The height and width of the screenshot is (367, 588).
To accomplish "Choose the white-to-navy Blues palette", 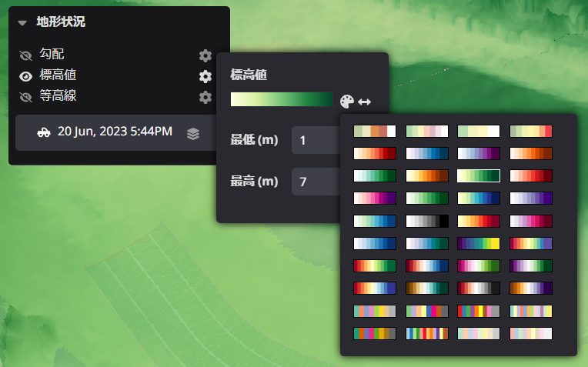I will [x=375, y=244].
